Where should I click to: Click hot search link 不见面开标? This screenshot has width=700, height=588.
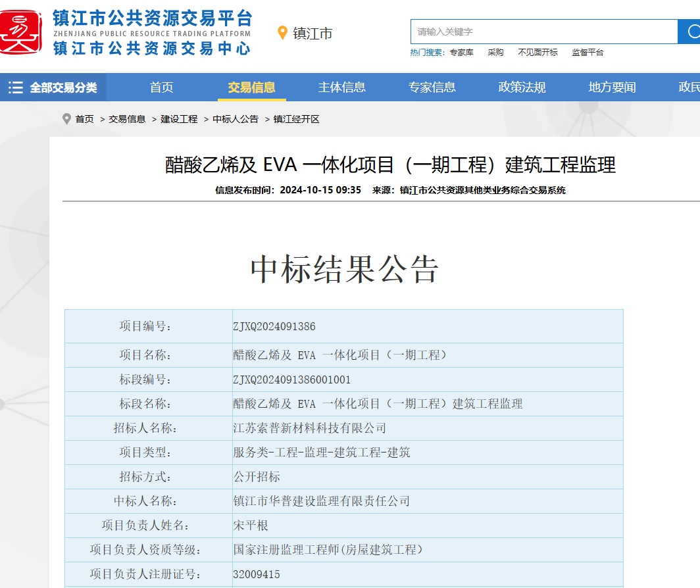point(537,53)
